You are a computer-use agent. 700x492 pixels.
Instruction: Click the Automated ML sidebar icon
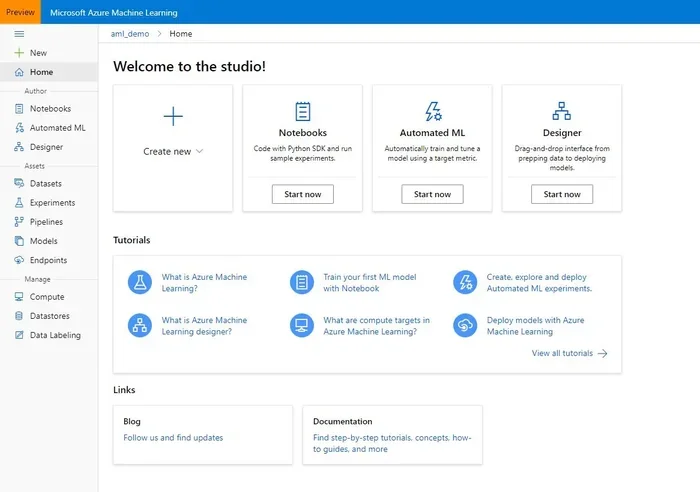(19, 128)
